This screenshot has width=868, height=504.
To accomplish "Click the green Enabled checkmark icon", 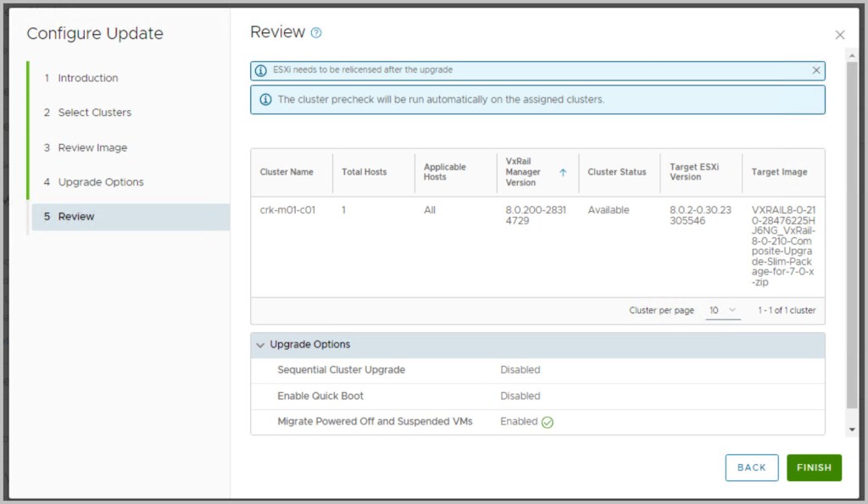I will [548, 422].
